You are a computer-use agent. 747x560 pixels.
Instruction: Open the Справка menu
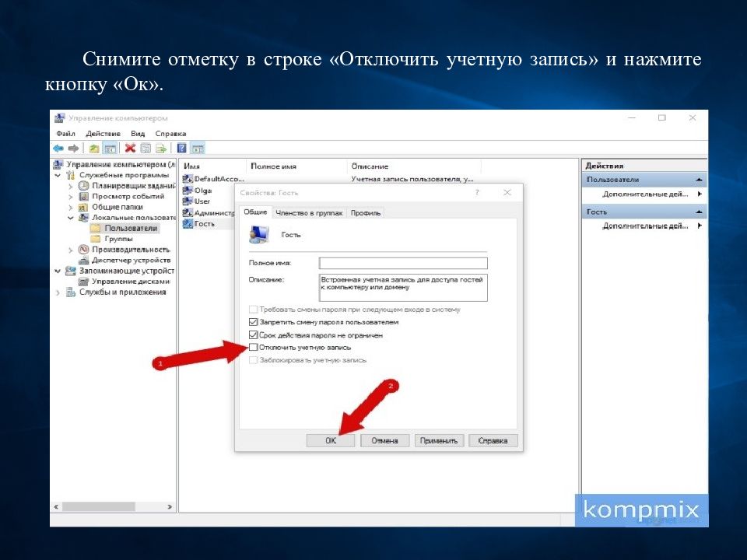170,133
